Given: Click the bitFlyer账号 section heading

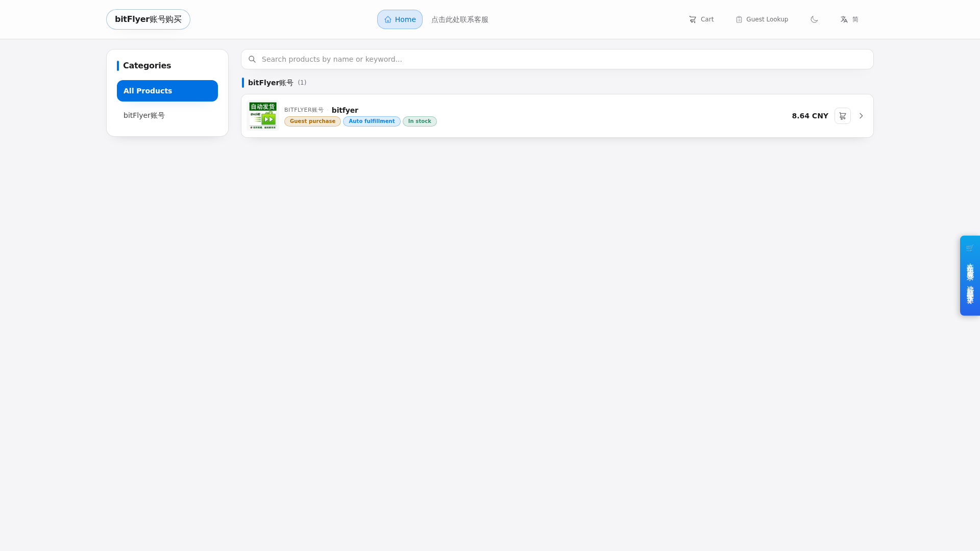Looking at the screenshot, I should (x=271, y=83).
